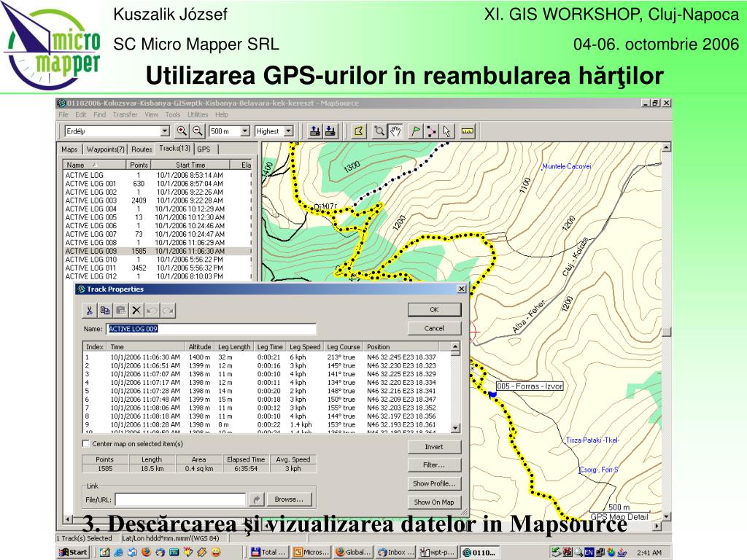Switch to the GPS tab
This screenshot has height=560, width=747.
click(x=204, y=149)
